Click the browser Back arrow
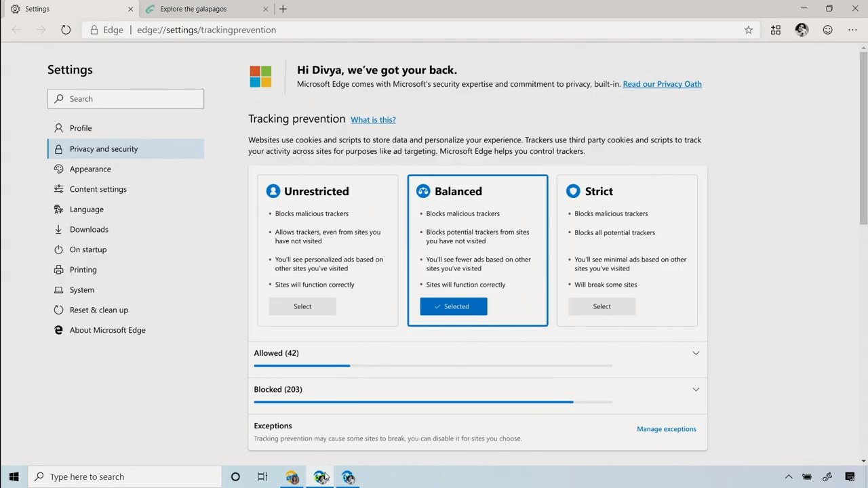The height and width of the screenshot is (488, 868). 16,30
